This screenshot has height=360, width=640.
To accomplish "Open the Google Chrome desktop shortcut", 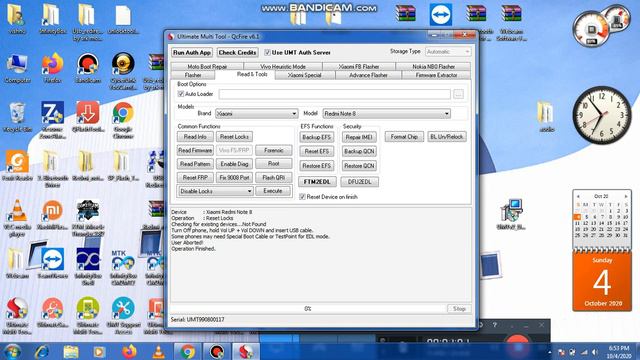I will [123, 120].
